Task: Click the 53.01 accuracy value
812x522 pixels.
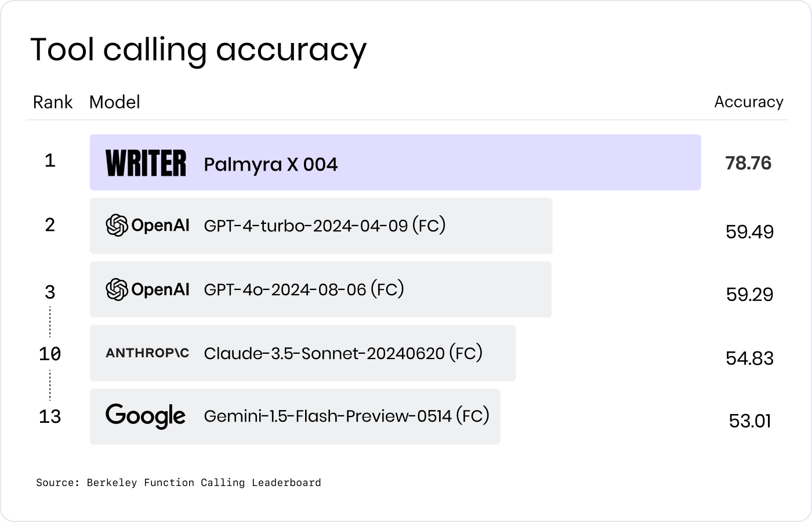Action: click(750, 420)
